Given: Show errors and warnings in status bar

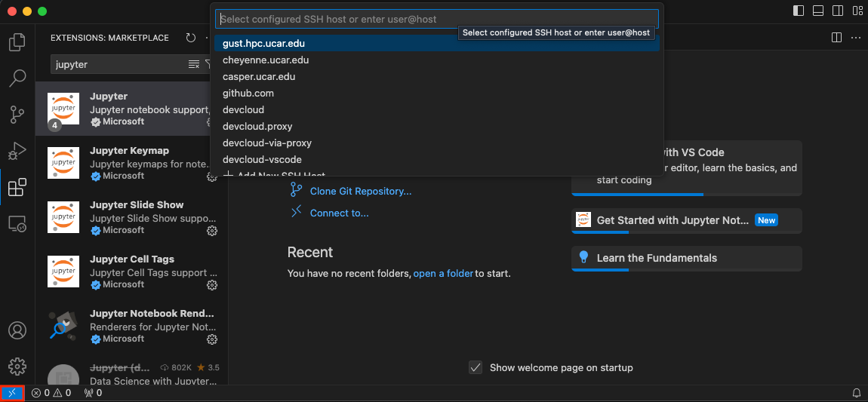Looking at the screenshot, I should coord(51,393).
